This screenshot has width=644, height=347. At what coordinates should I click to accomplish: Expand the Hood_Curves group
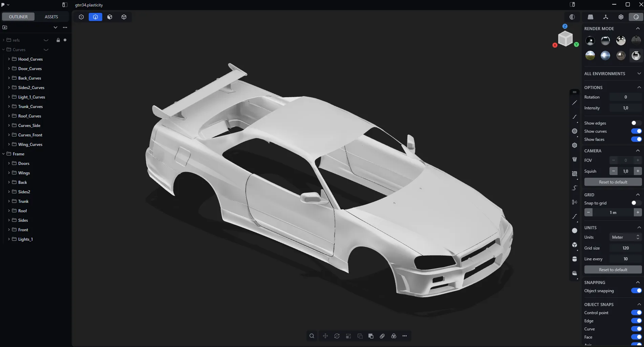pyautogui.click(x=9, y=59)
